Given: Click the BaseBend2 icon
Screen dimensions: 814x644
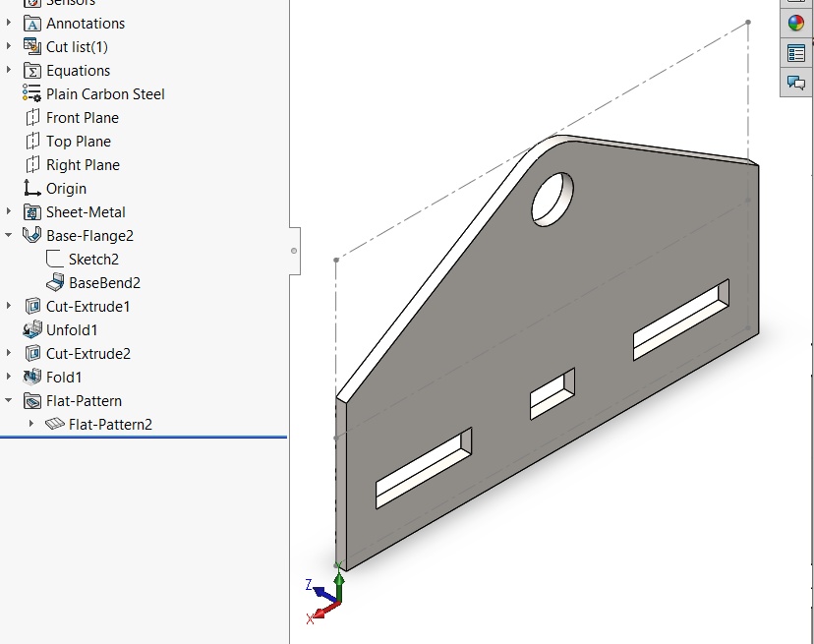Looking at the screenshot, I should (54, 282).
